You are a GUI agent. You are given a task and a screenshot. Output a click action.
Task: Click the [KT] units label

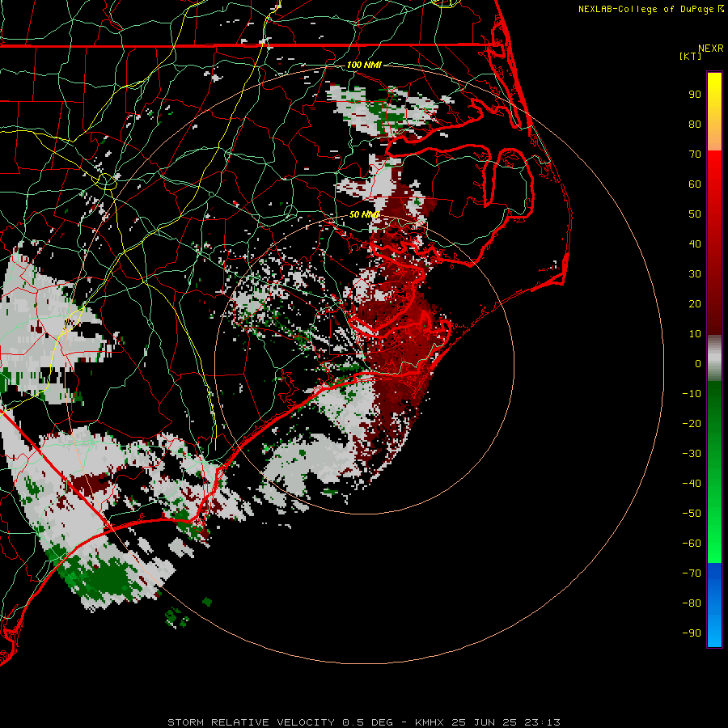691,56
